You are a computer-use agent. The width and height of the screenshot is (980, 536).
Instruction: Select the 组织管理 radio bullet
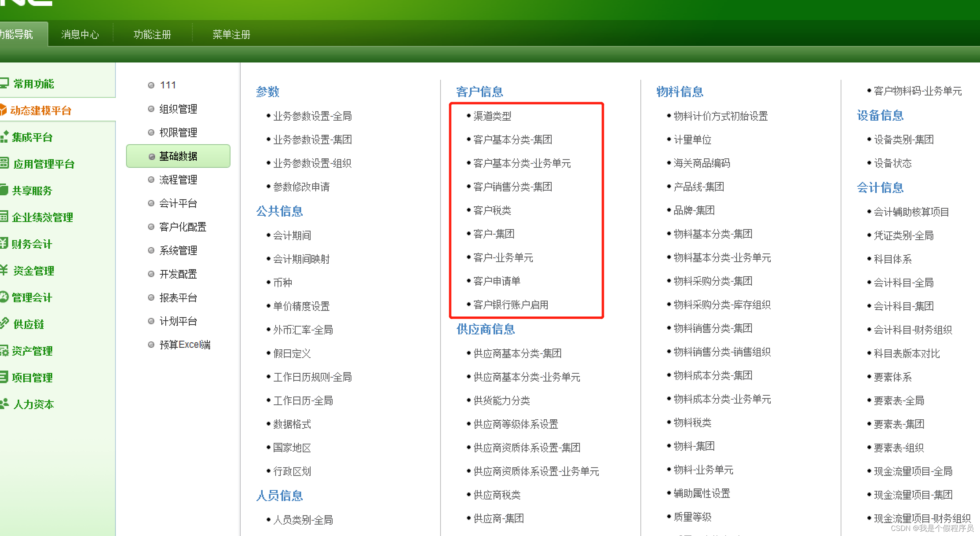click(x=151, y=109)
